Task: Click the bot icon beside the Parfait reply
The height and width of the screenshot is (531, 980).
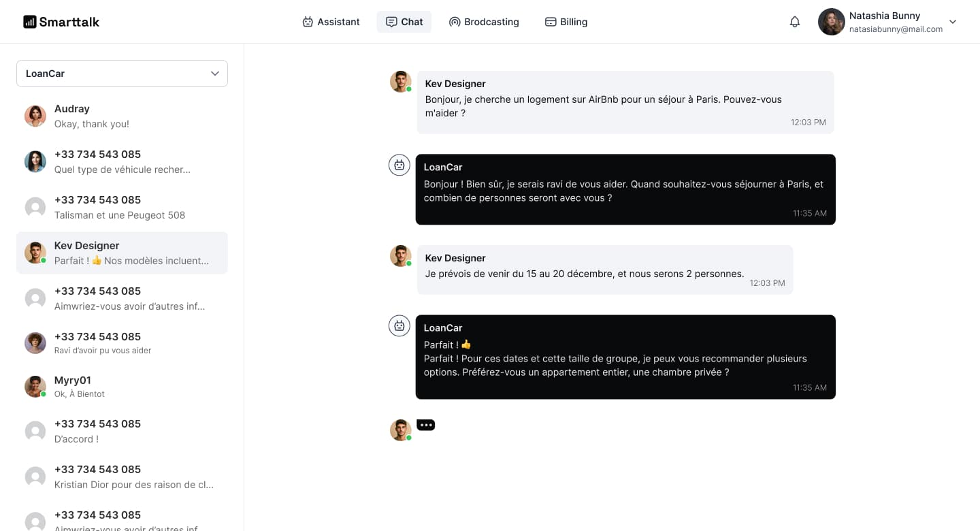Action: (x=399, y=325)
